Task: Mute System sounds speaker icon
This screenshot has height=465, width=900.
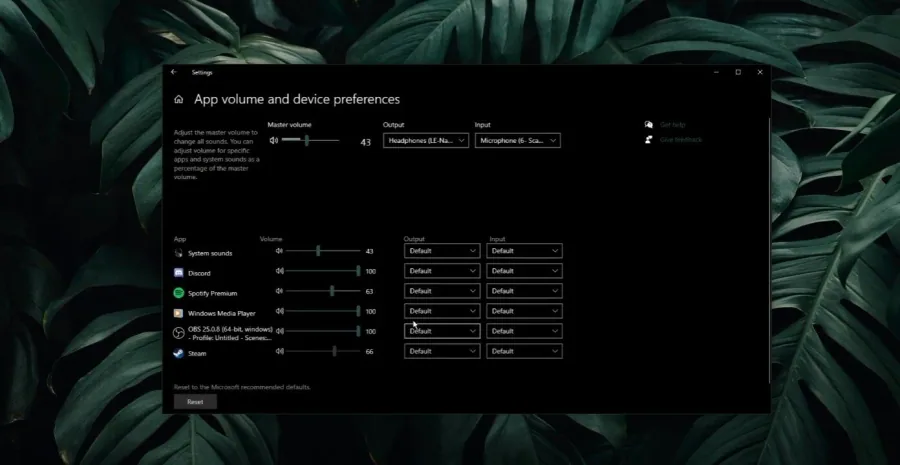Action: point(280,251)
